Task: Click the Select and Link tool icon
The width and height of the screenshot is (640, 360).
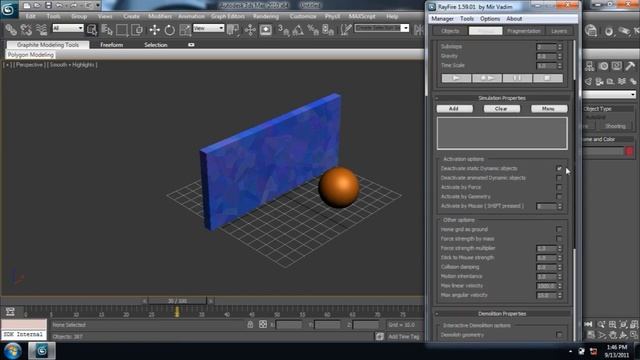Action: tap(11, 30)
